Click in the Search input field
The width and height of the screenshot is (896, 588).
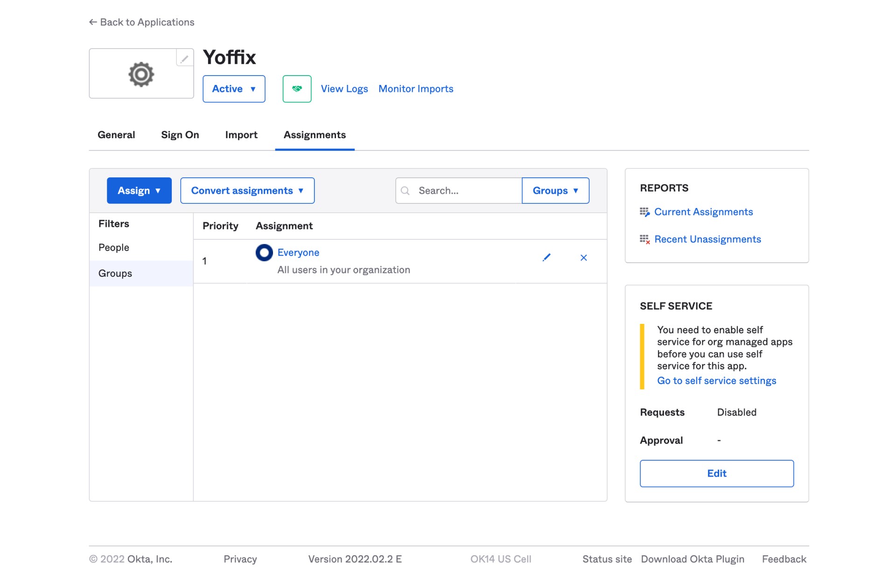(x=467, y=190)
